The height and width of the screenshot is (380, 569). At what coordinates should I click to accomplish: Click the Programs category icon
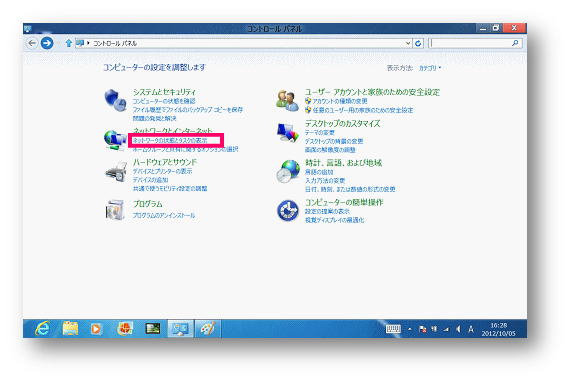point(115,210)
